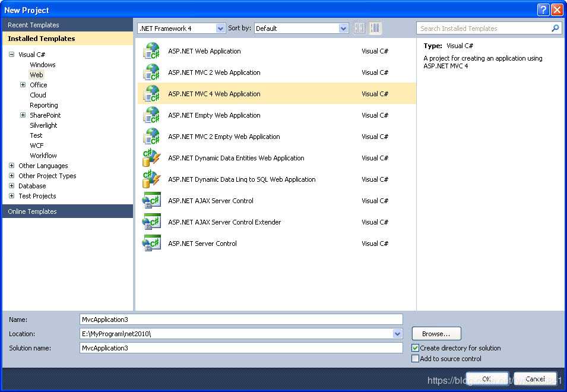Select the Web category in the tree
Viewport: 567px width, 392px height.
(37, 75)
